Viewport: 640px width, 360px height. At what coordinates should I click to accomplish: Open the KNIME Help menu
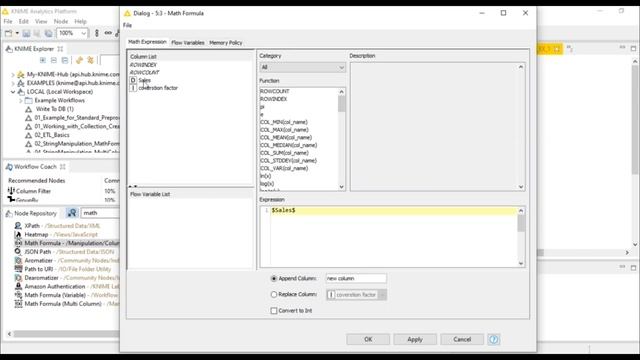[80, 21]
